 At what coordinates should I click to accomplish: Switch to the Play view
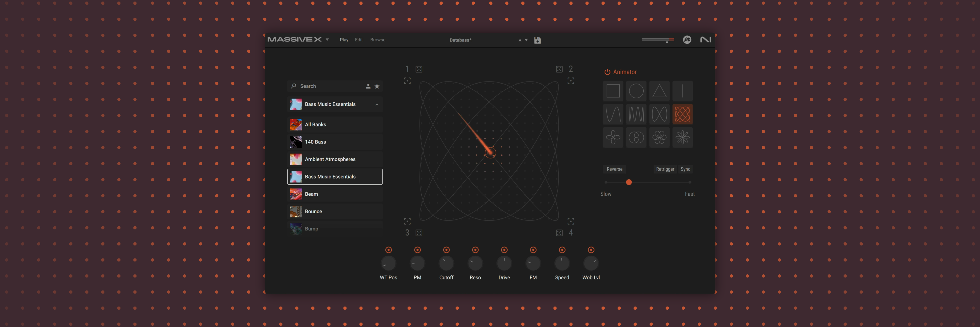tap(344, 40)
